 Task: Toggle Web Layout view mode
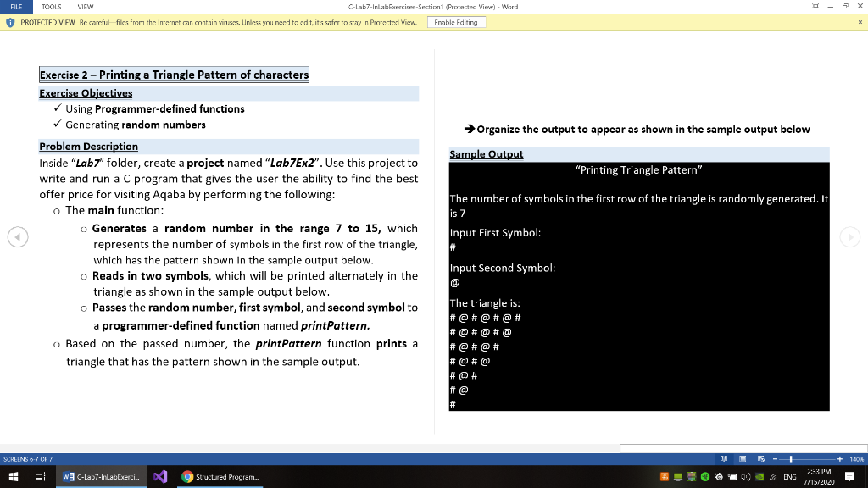[x=761, y=459]
